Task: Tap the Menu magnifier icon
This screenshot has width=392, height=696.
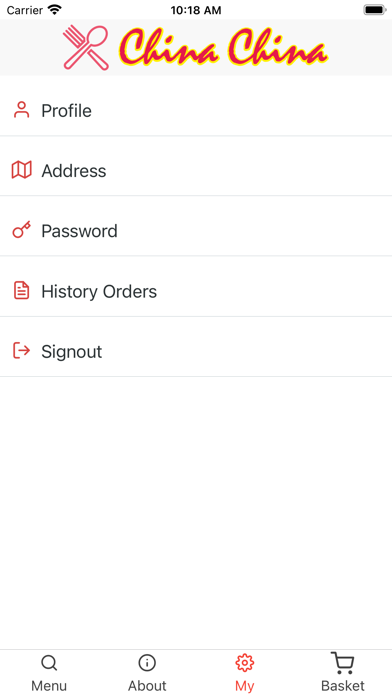Action: 49,663
